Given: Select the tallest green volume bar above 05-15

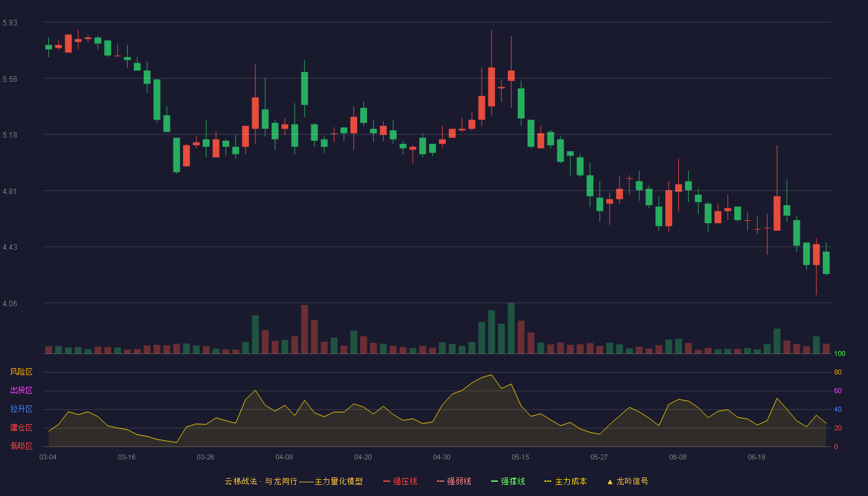Looking at the screenshot, I should tap(511, 328).
